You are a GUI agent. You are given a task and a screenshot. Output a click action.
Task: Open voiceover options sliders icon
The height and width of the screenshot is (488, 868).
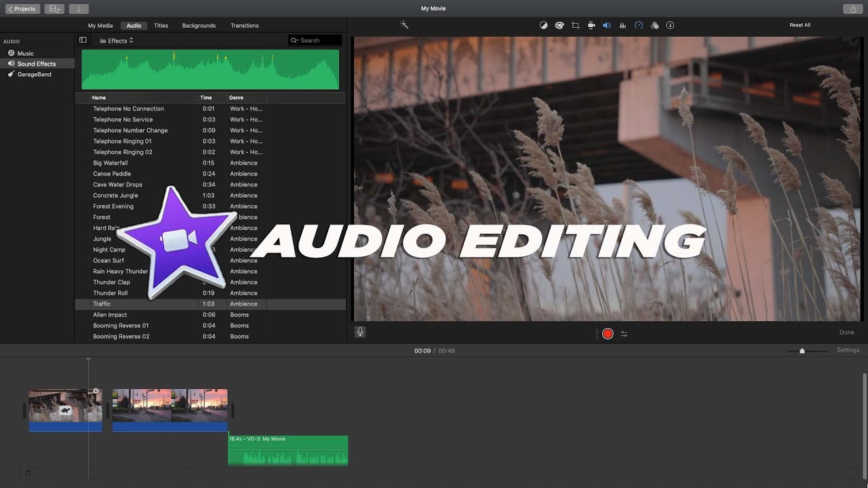pyautogui.click(x=624, y=333)
